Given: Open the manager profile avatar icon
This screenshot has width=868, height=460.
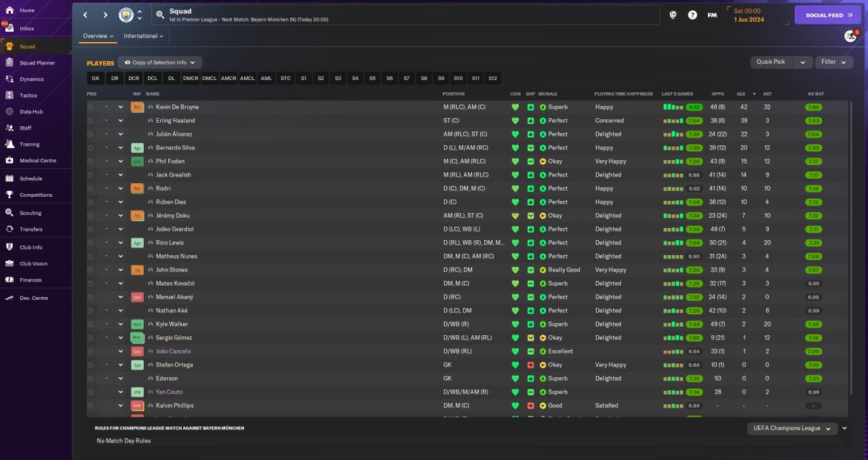Looking at the screenshot, I should [850, 36].
